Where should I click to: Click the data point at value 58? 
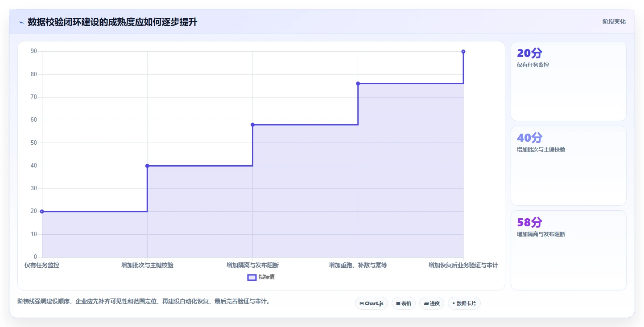point(252,125)
